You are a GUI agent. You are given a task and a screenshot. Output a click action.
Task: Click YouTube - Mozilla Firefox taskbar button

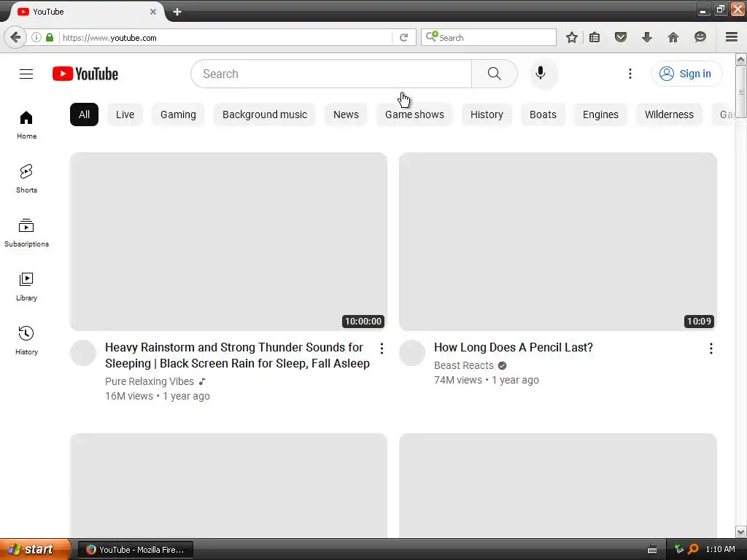pos(135,550)
